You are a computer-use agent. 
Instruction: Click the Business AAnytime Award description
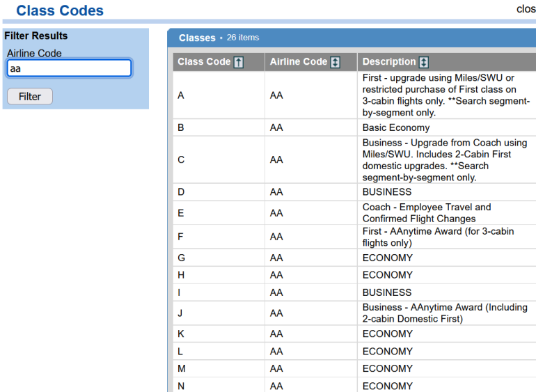point(445,313)
